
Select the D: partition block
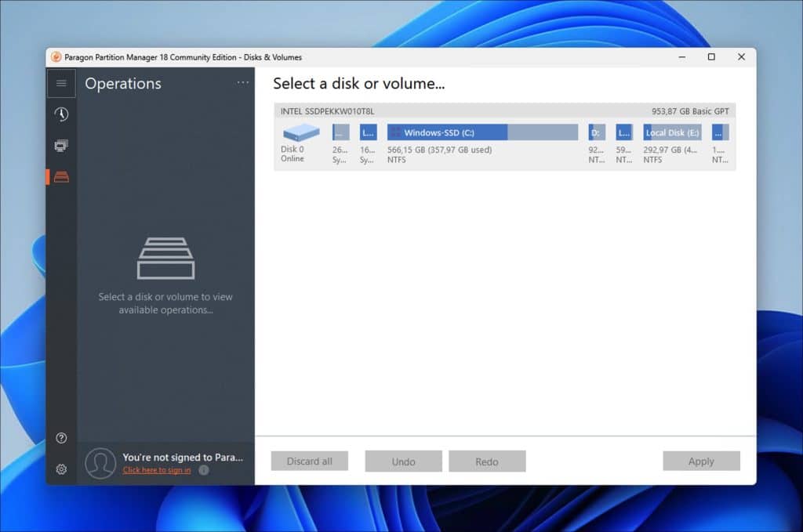coord(597,132)
